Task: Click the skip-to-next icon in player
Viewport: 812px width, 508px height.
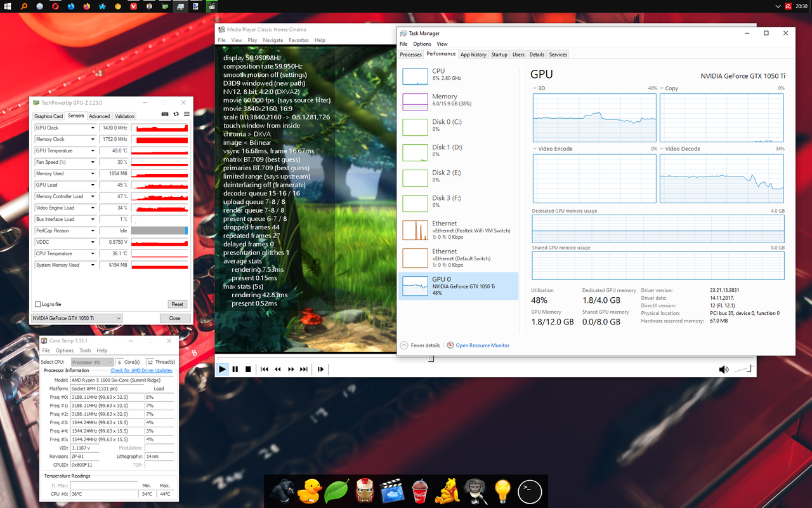Action: point(304,369)
